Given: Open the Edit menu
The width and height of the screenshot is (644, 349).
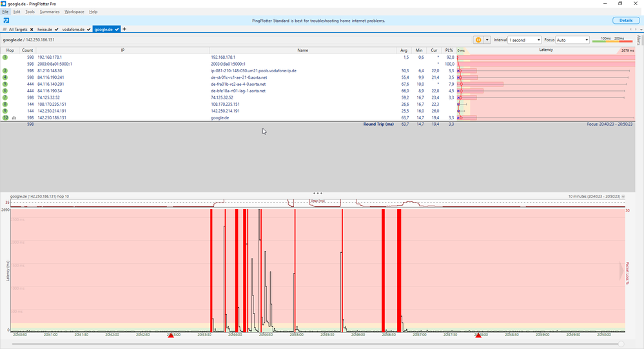Looking at the screenshot, I should pyautogui.click(x=17, y=12).
